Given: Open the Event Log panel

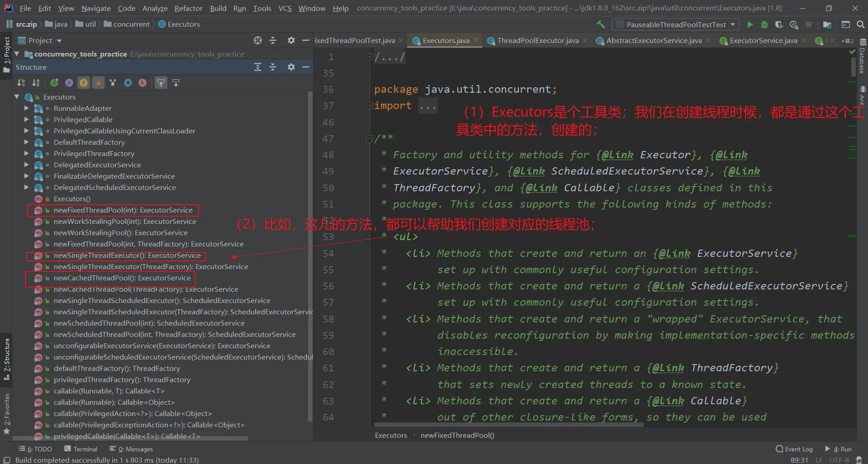Looking at the screenshot, I should pyautogui.click(x=794, y=449).
